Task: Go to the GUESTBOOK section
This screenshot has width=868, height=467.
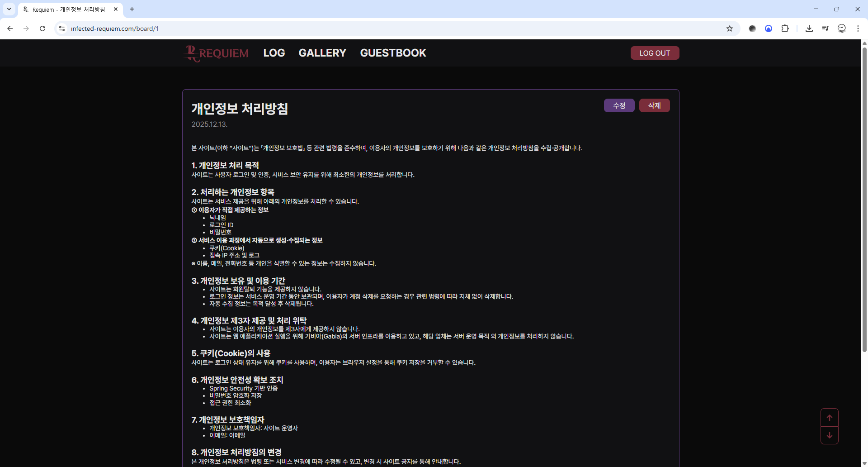Action: point(393,53)
